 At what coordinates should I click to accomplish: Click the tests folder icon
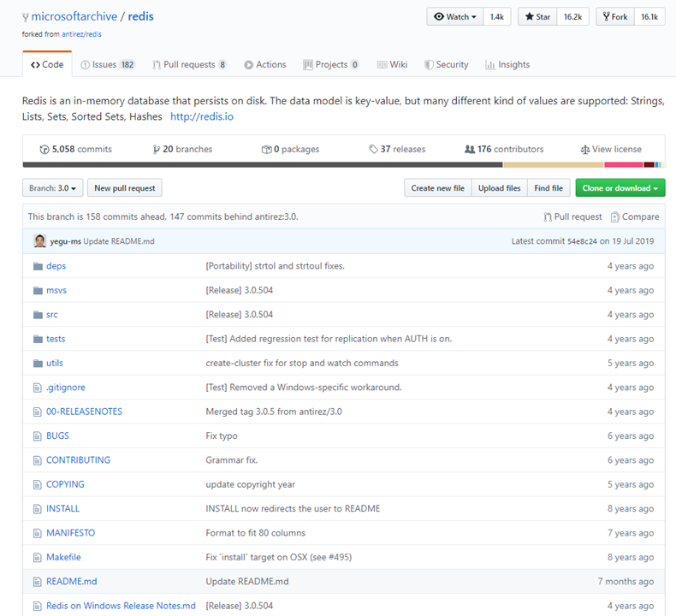(x=38, y=339)
